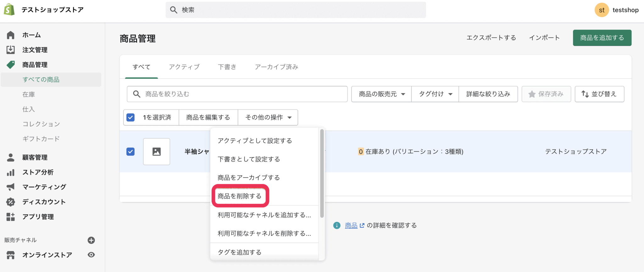644x272 pixels.
Task: Click テストショップストア vendor cell in product row
Action: pyautogui.click(x=576, y=152)
